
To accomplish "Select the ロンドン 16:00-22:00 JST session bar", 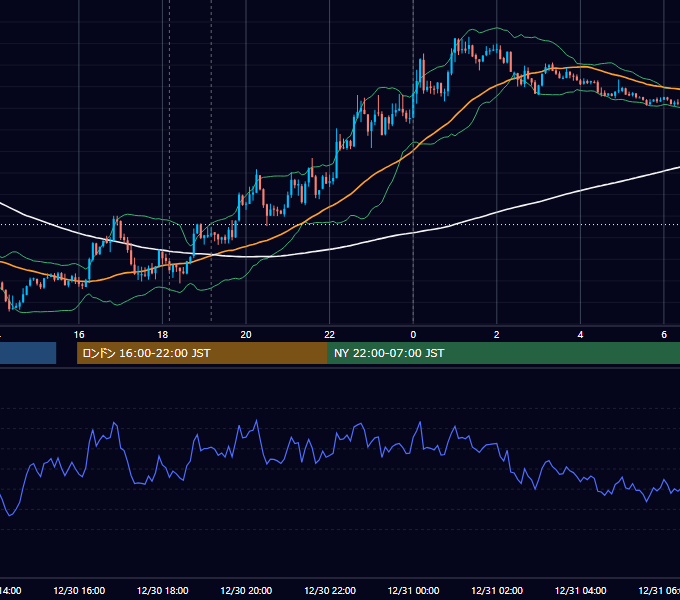I will coord(202,353).
